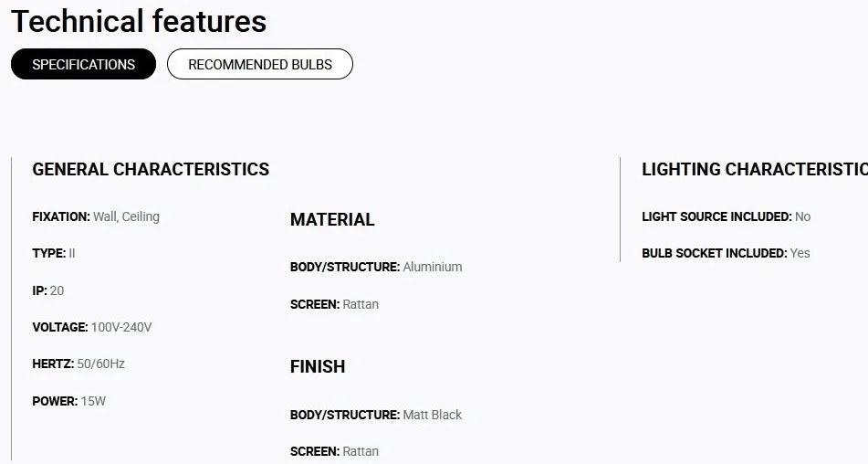Click the Technical features heading

[139, 22]
